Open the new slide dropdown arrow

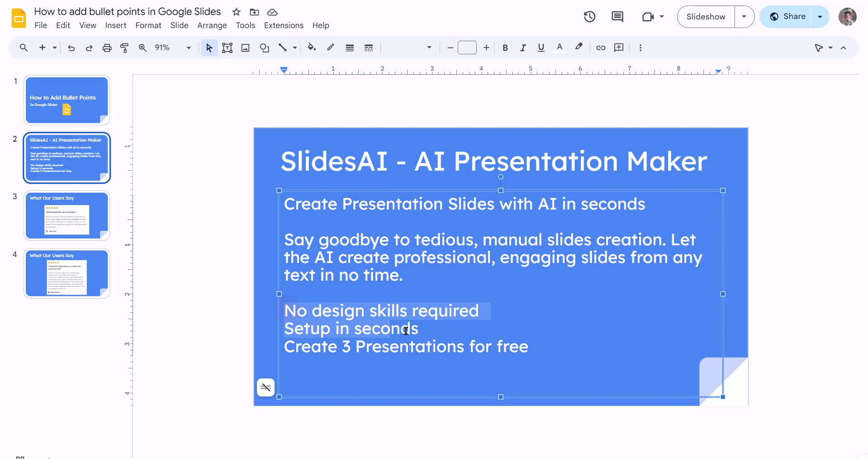coord(54,48)
